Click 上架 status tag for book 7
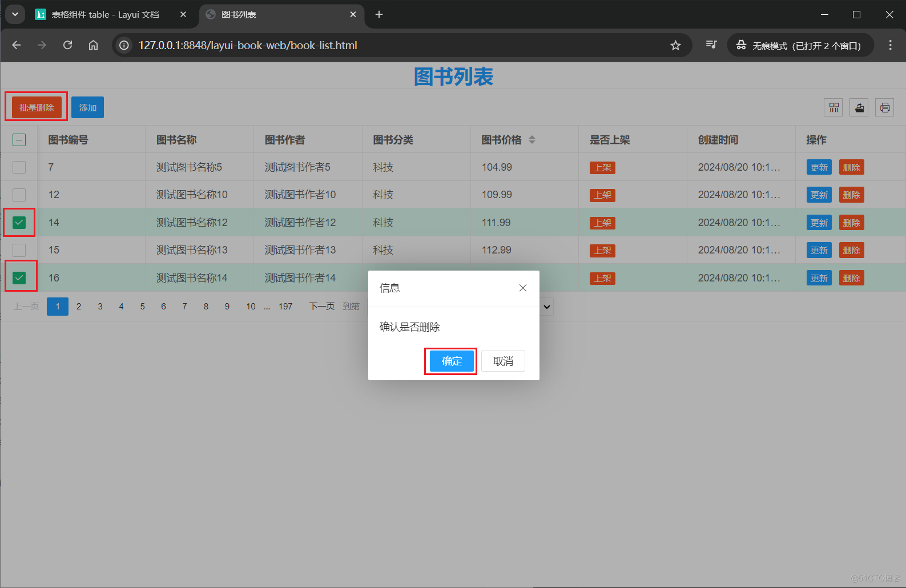Viewport: 906px width, 588px height. [x=602, y=167]
